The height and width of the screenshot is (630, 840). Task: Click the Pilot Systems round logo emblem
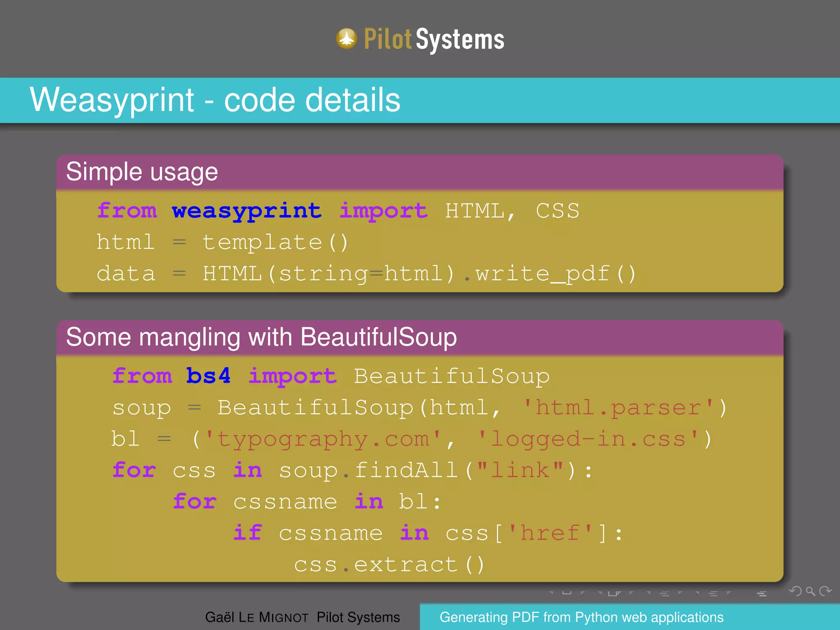pos(347,39)
